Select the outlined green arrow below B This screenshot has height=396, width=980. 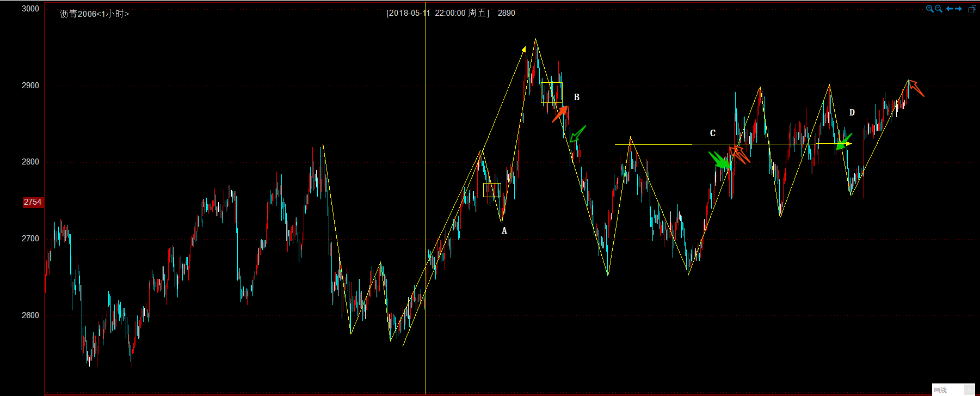point(577,133)
